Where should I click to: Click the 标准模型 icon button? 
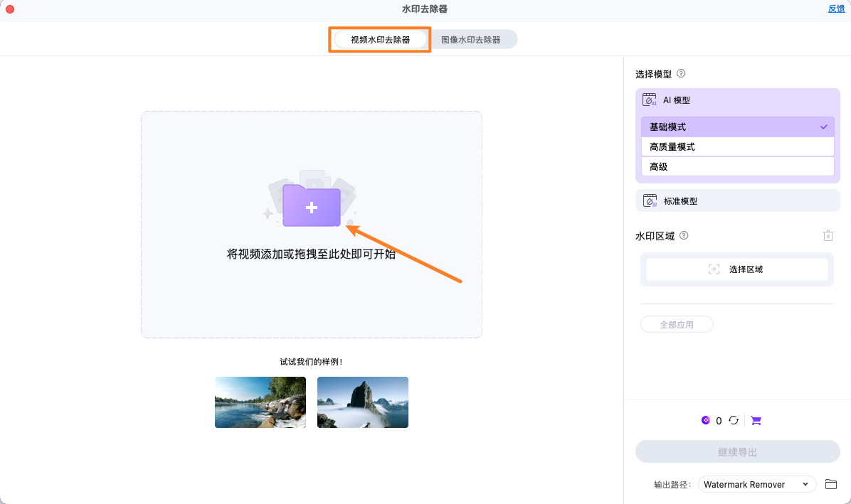click(x=650, y=200)
